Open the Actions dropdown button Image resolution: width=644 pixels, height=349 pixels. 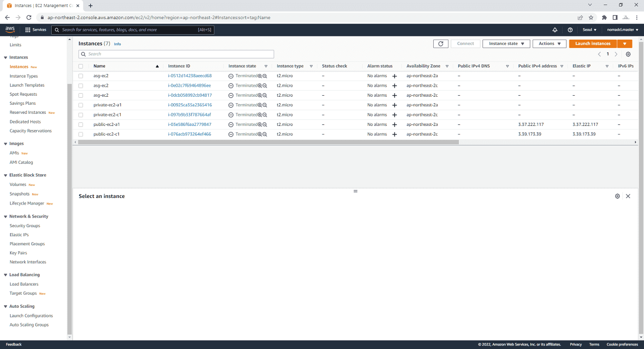[549, 44]
